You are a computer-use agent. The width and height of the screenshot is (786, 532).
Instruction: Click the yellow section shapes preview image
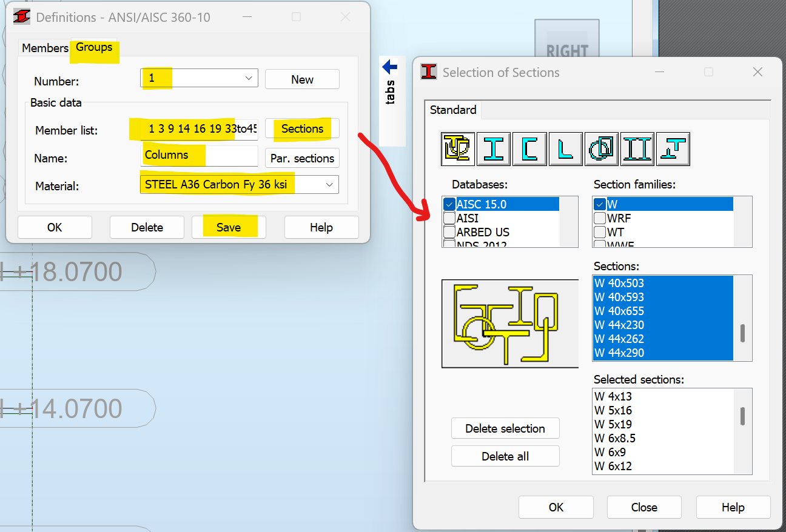tap(510, 323)
